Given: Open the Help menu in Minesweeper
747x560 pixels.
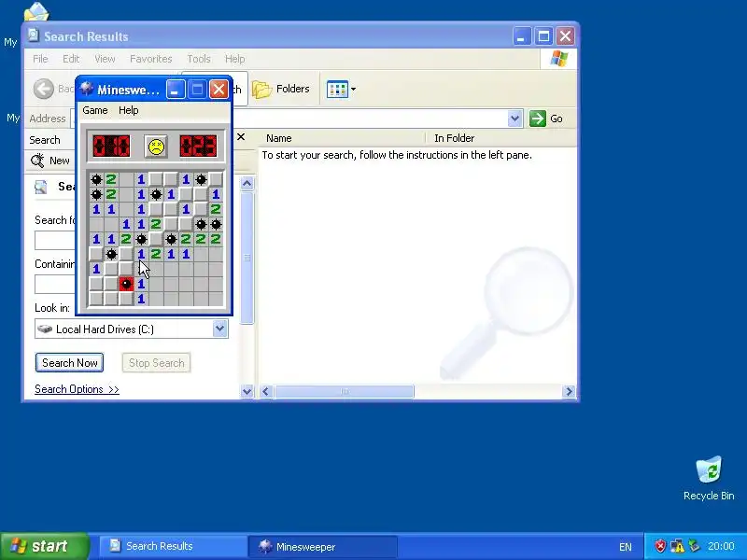Looking at the screenshot, I should pos(129,110).
